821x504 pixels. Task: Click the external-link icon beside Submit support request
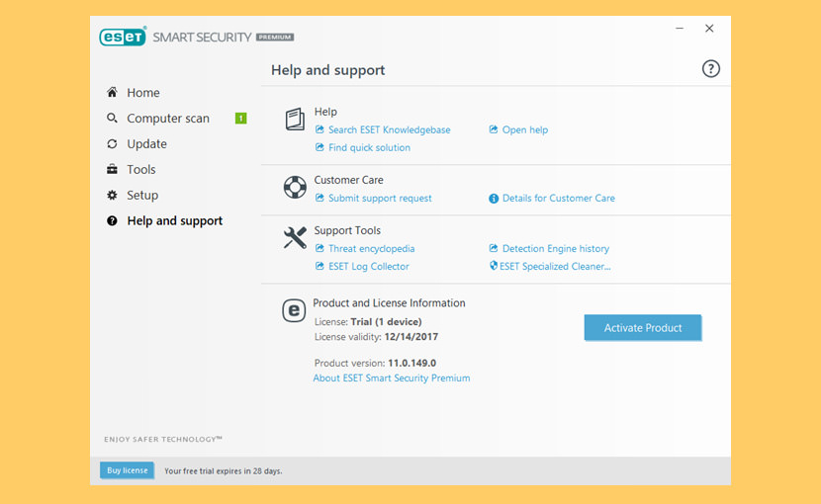pos(319,198)
